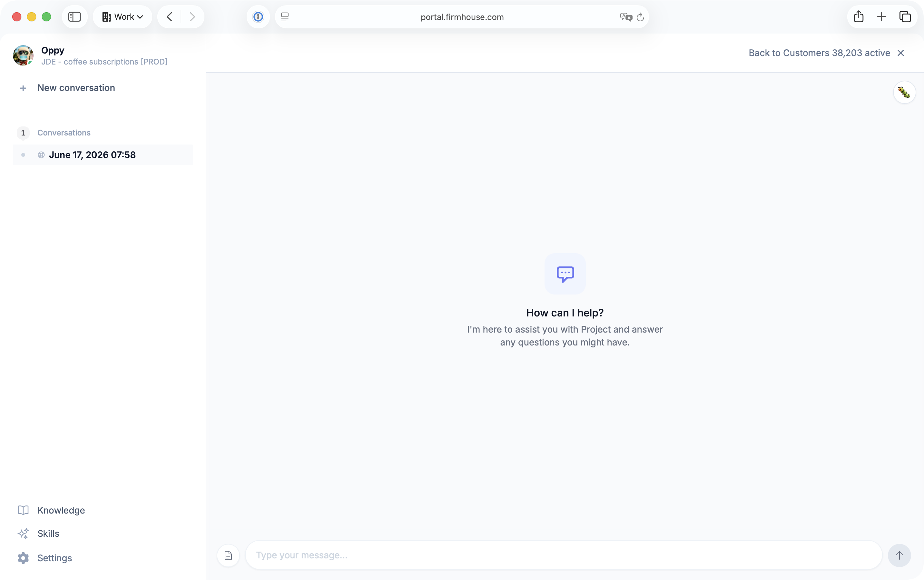Open the 1Password extension icon
924x580 pixels.
[x=258, y=17]
